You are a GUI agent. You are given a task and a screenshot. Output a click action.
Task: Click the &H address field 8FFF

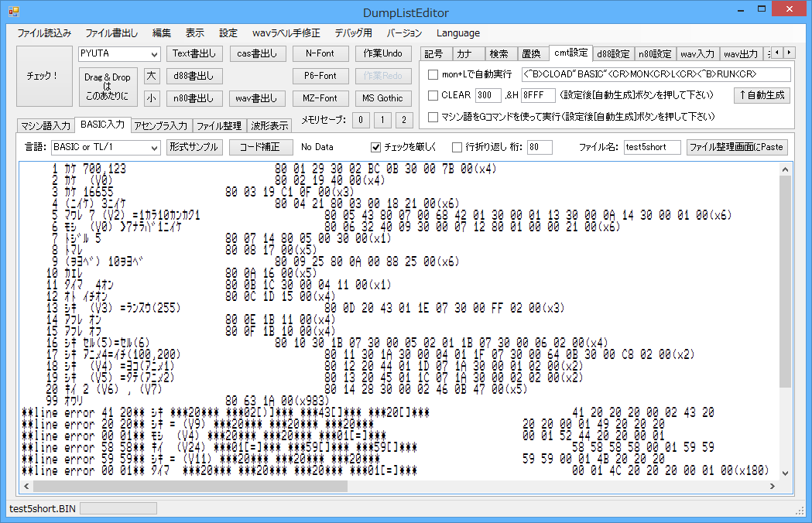click(x=539, y=95)
